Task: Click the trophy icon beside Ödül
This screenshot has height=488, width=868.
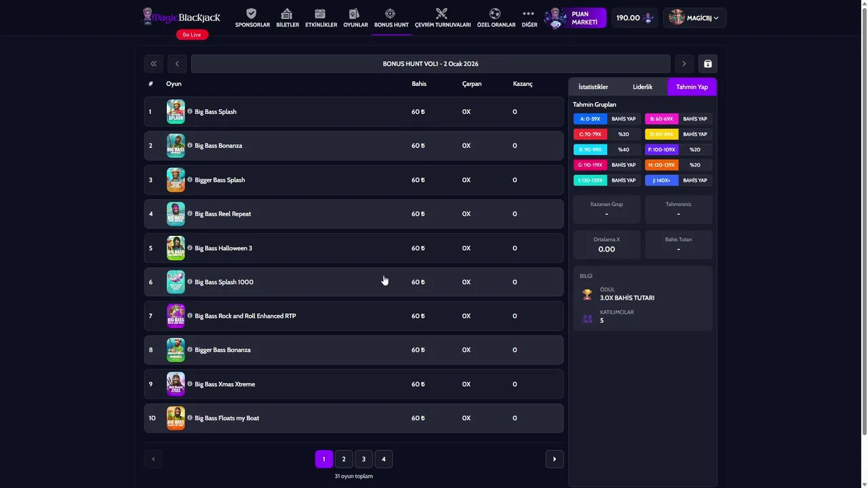Action: coord(587,294)
